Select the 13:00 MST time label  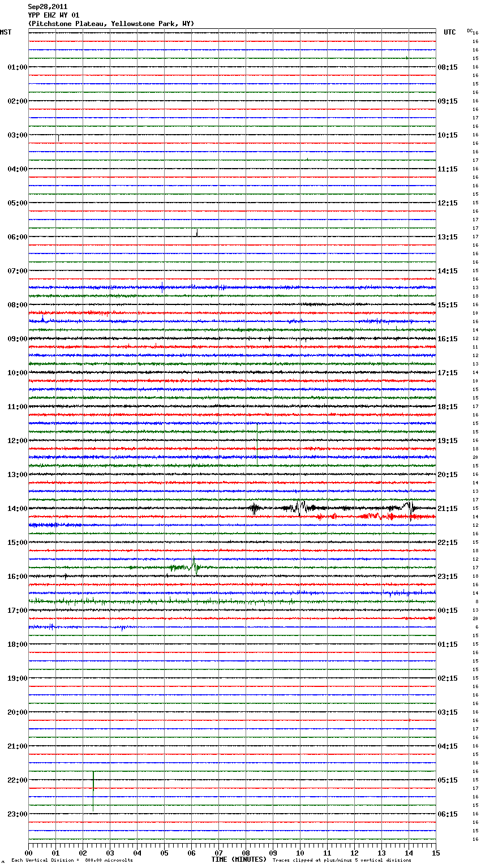pos(17,475)
